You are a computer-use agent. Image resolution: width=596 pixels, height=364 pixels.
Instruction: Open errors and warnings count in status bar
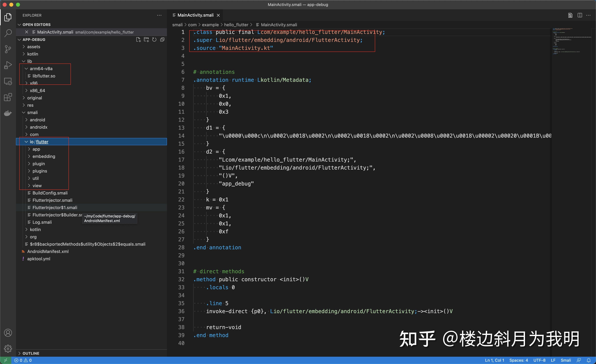coord(23,360)
